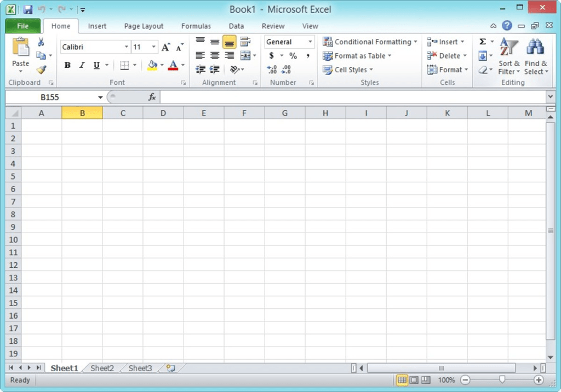Expand Conditional Formatting menu
Screen dimensions: 561x392
click(370, 42)
